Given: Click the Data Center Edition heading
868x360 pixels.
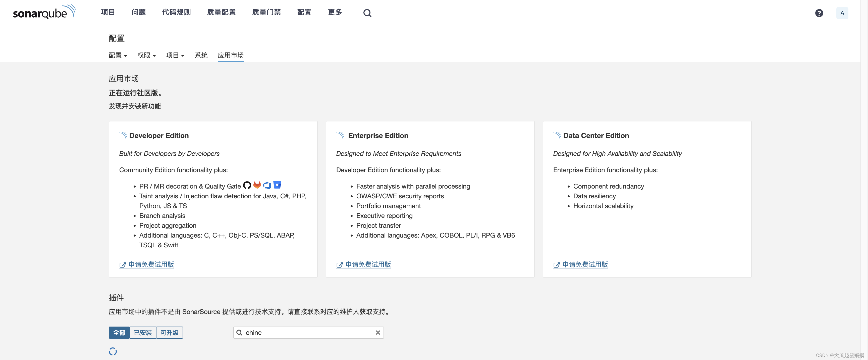Looking at the screenshot, I should pyautogui.click(x=596, y=136).
